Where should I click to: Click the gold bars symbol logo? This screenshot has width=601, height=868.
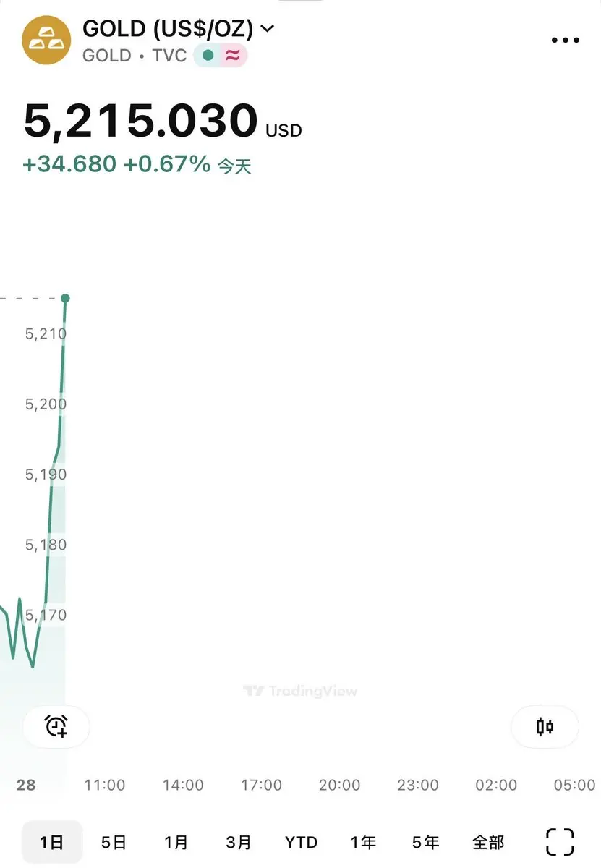tap(46, 41)
